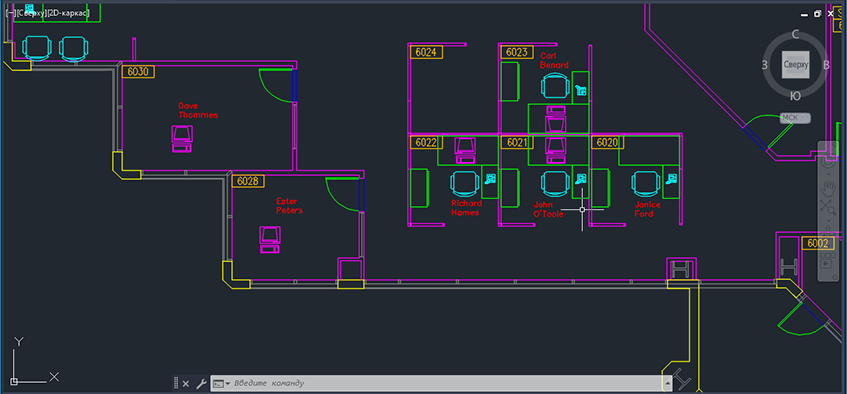Close the command line with X icon
The width and height of the screenshot is (847, 394).
coord(185,383)
